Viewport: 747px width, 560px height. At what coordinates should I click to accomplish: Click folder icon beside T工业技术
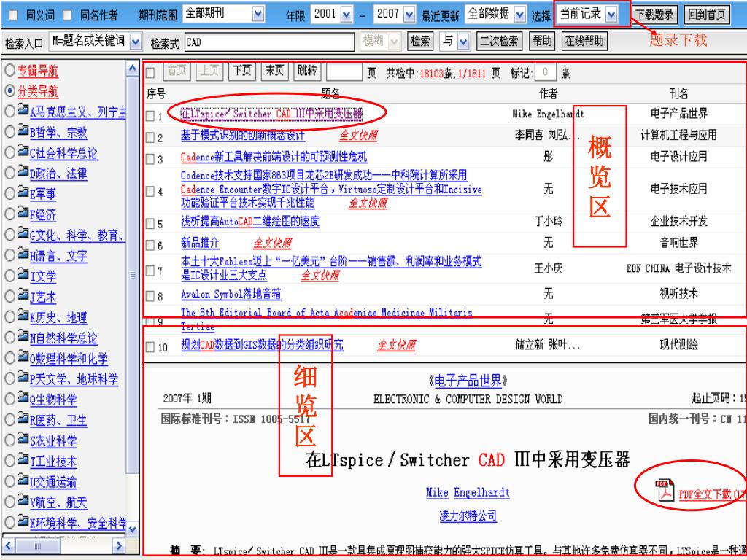(x=23, y=459)
